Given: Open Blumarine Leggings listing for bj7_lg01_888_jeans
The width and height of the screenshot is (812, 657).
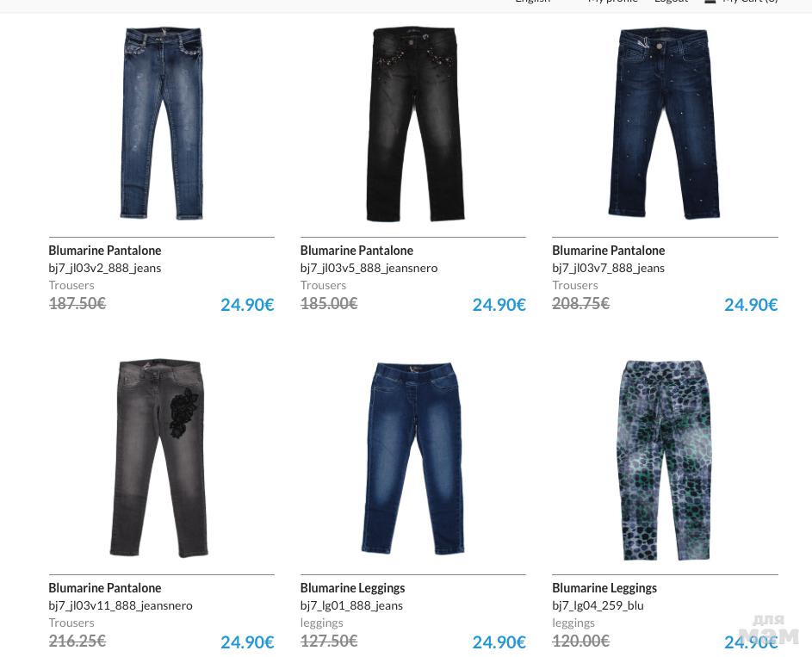Looking at the screenshot, I should click(x=352, y=588).
